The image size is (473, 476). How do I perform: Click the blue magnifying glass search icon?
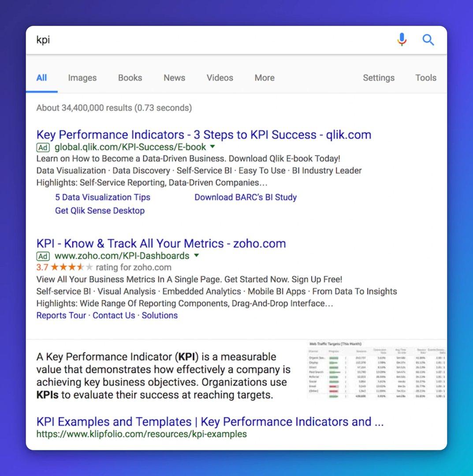[x=428, y=40]
